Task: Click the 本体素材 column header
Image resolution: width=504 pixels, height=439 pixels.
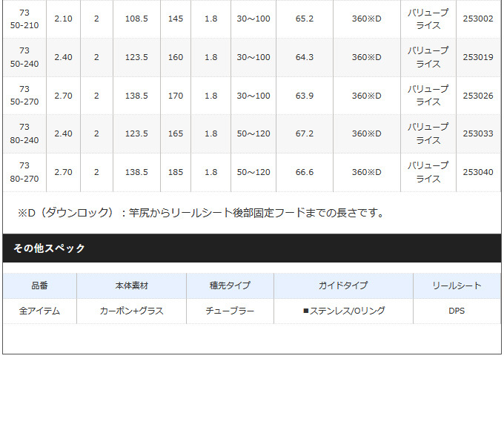Action: point(131,285)
